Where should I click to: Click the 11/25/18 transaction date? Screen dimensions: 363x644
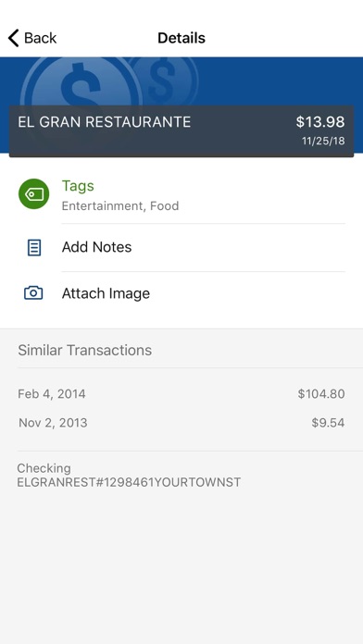point(323,142)
